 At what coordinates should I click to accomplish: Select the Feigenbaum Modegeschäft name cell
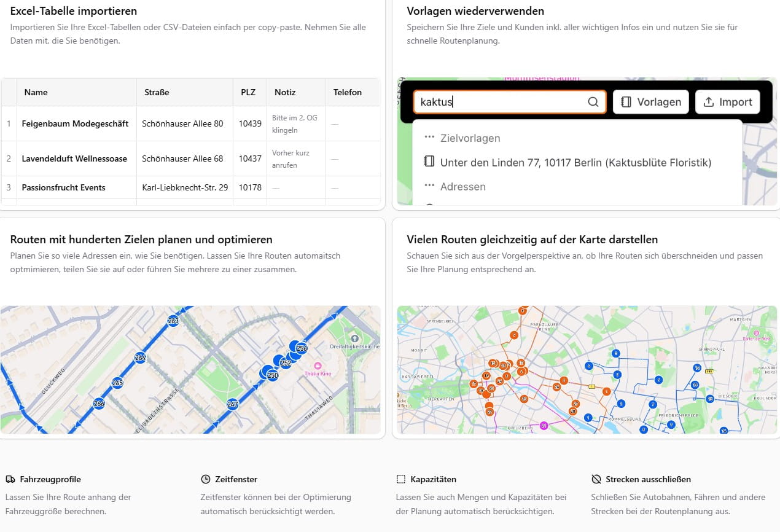(x=76, y=123)
